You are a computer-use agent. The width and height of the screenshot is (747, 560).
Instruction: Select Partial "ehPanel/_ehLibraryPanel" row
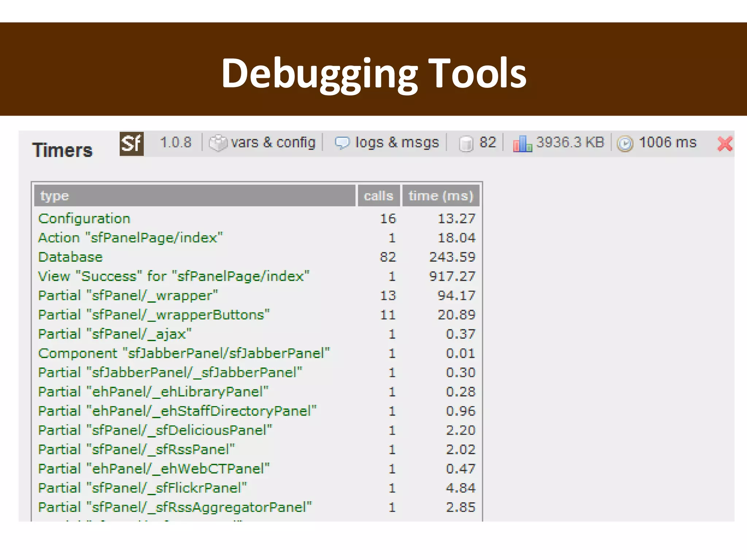[x=257, y=392]
